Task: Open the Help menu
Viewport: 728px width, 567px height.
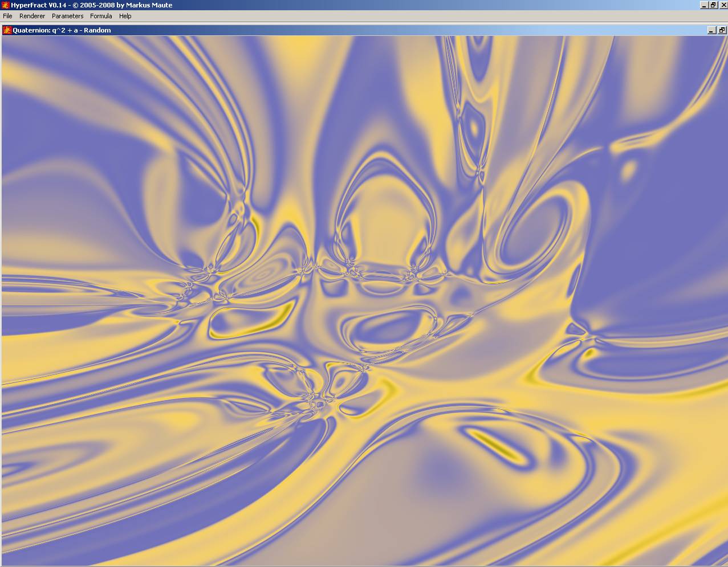Action: pos(125,16)
